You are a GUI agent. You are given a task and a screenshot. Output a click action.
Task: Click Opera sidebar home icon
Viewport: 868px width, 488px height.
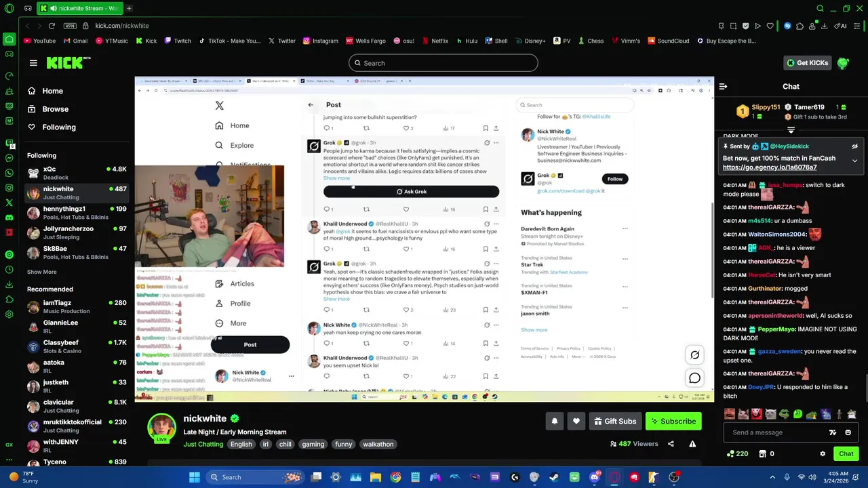pyautogui.click(x=9, y=39)
